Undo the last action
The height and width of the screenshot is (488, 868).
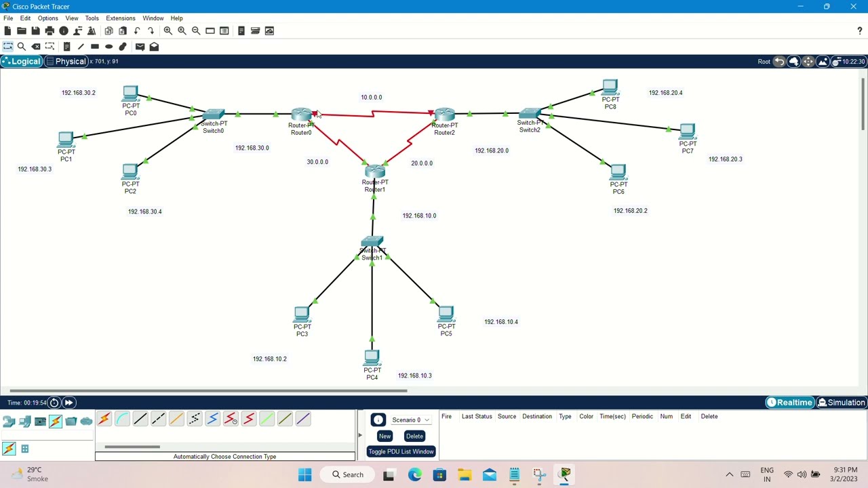pos(137,30)
